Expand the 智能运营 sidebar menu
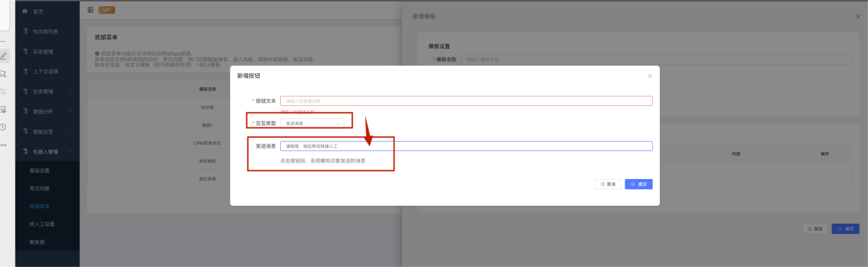The height and width of the screenshot is (267, 868). click(x=47, y=131)
